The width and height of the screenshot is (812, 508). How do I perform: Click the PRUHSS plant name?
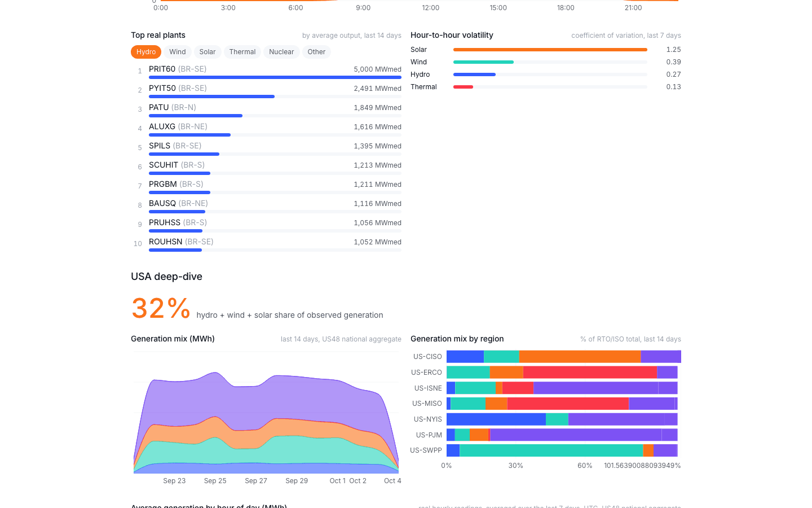pos(165,222)
